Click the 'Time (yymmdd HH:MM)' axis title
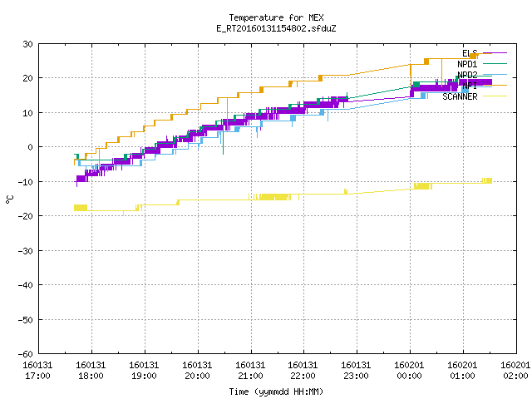 point(276,392)
